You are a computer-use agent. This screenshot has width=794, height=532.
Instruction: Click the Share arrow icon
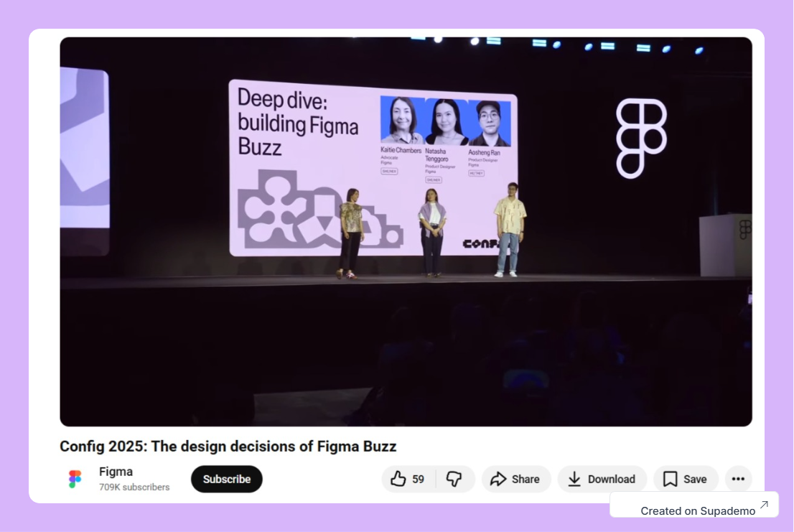click(x=498, y=479)
